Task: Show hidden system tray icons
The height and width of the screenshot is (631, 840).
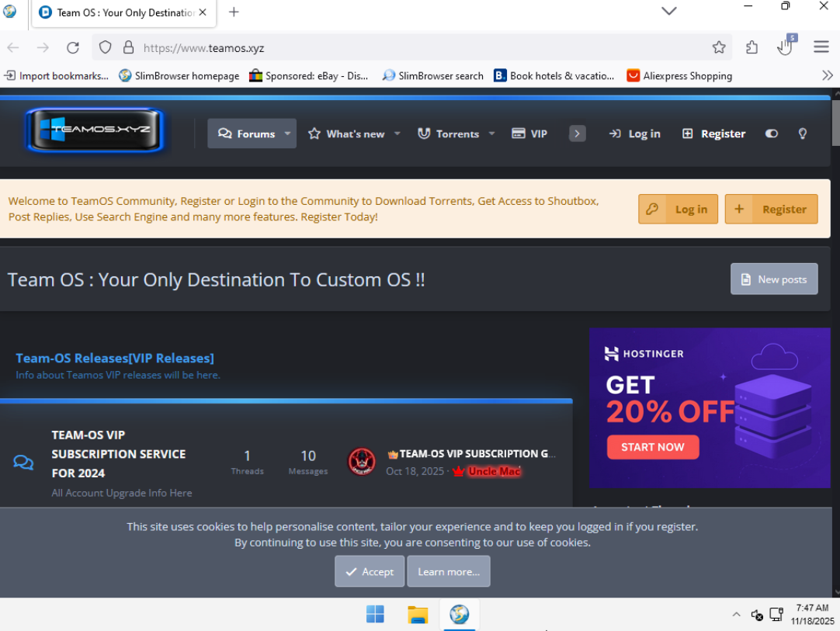Action: [736, 615]
